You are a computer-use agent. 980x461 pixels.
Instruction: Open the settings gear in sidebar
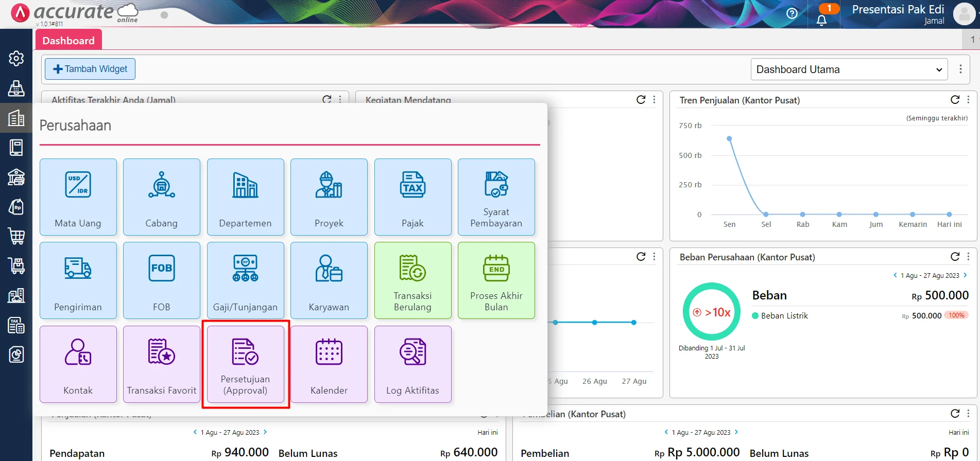16,59
